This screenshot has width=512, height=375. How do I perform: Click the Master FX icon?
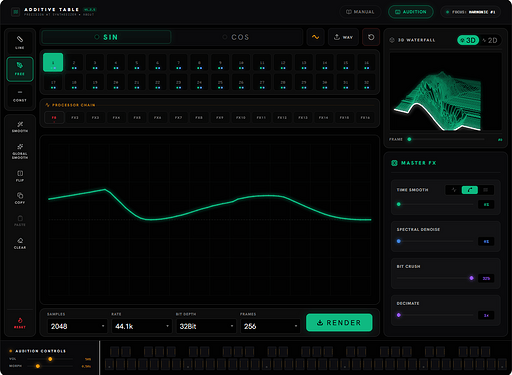coord(394,163)
